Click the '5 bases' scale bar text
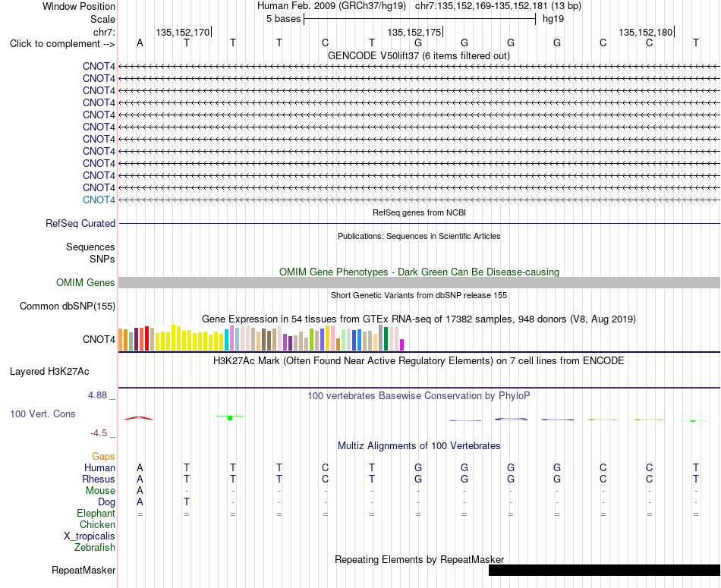The height and width of the screenshot is (588, 721). (x=283, y=19)
